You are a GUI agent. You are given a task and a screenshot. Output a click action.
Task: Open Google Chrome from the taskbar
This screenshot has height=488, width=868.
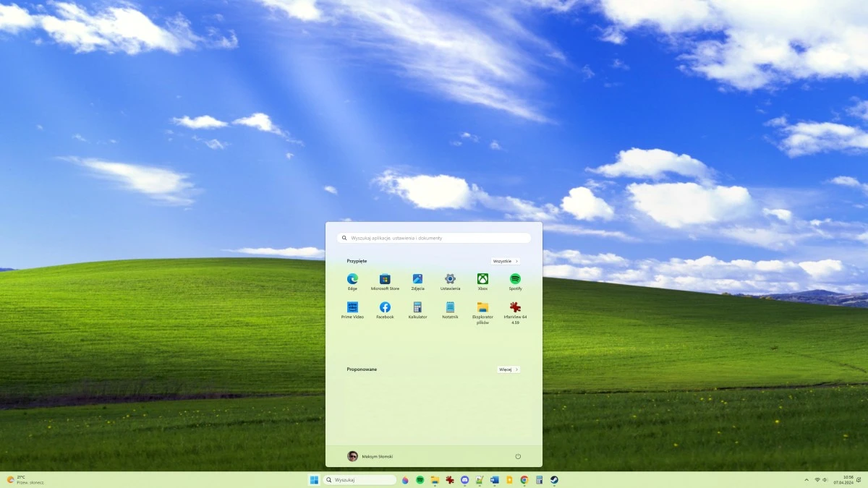523,479
